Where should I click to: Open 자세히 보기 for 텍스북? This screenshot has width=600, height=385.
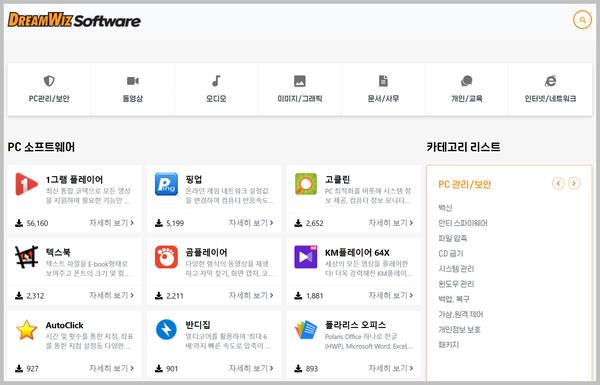pyautogui.click(x=111, y=295)
